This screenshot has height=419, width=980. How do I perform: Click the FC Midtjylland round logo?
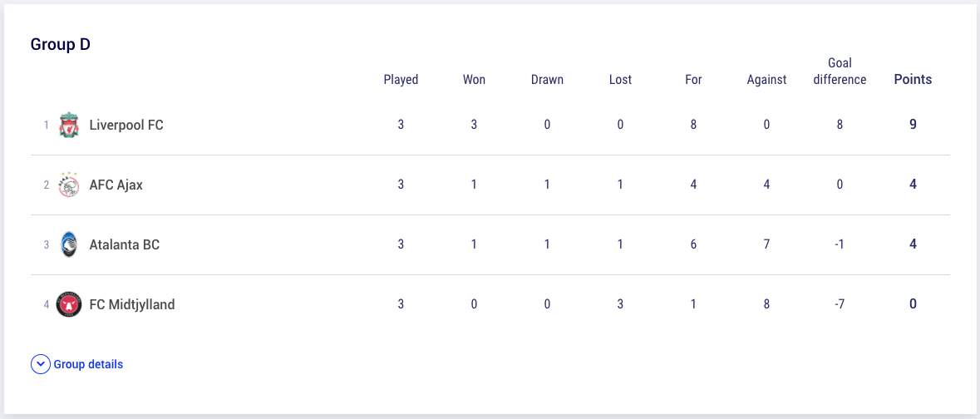tap(69, 304)
